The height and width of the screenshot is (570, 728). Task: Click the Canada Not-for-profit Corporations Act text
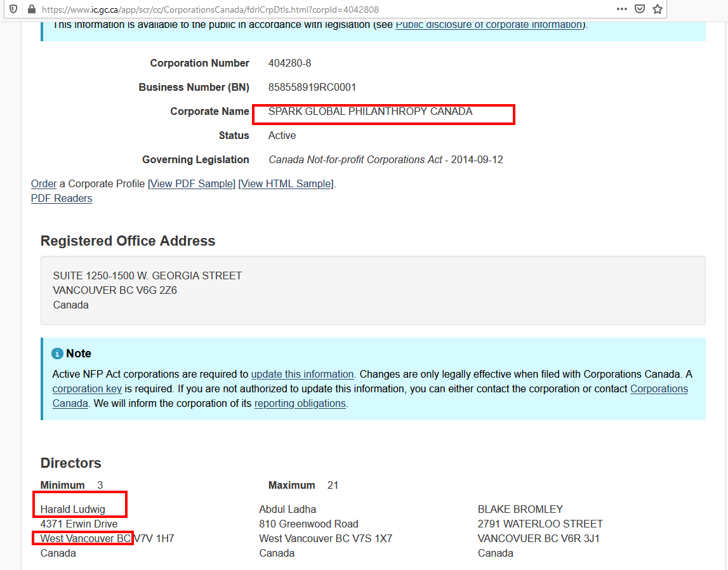tap(355, 160)
